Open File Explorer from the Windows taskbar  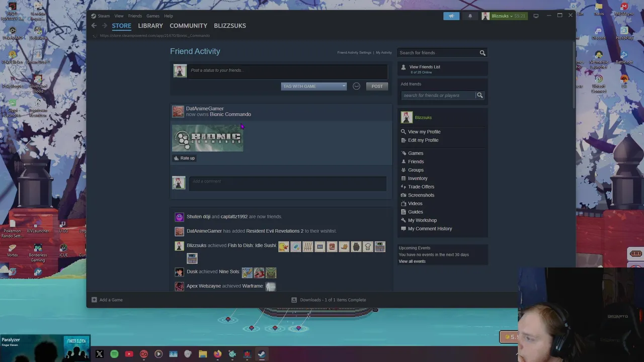coord(203,354)
